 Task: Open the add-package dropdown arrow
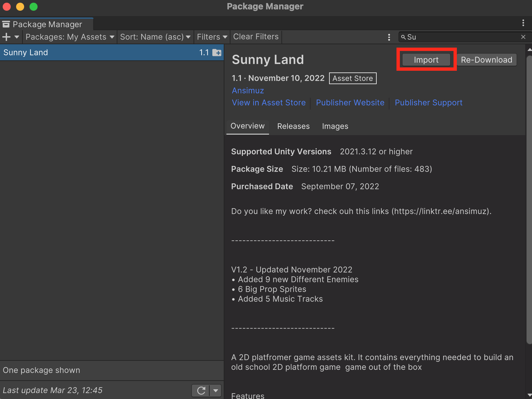point(17,37)
